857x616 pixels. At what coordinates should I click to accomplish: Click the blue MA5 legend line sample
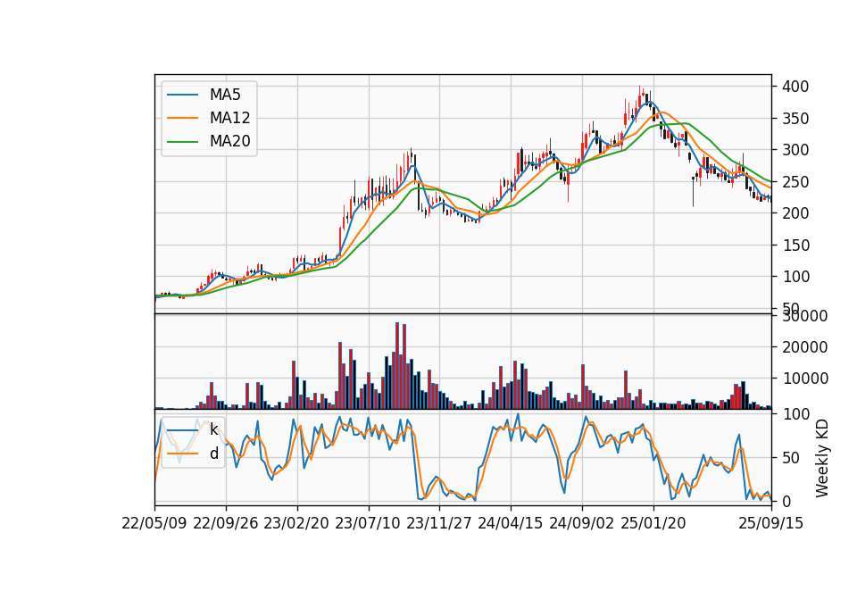coord(182,95)
